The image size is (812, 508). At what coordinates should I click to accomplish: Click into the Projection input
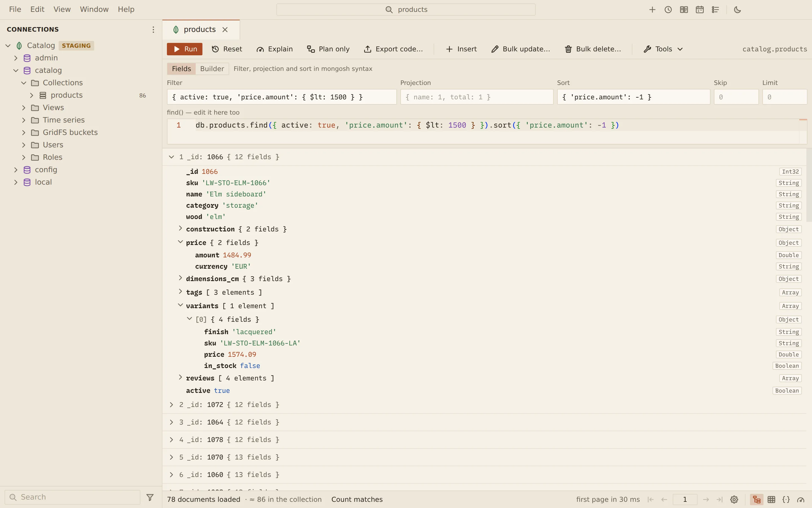tap(477, 97)
